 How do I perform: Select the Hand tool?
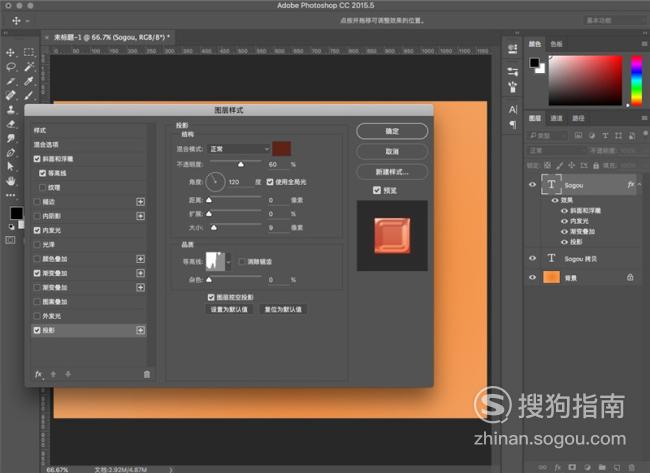pyautogui.click(x=11, y=181)
